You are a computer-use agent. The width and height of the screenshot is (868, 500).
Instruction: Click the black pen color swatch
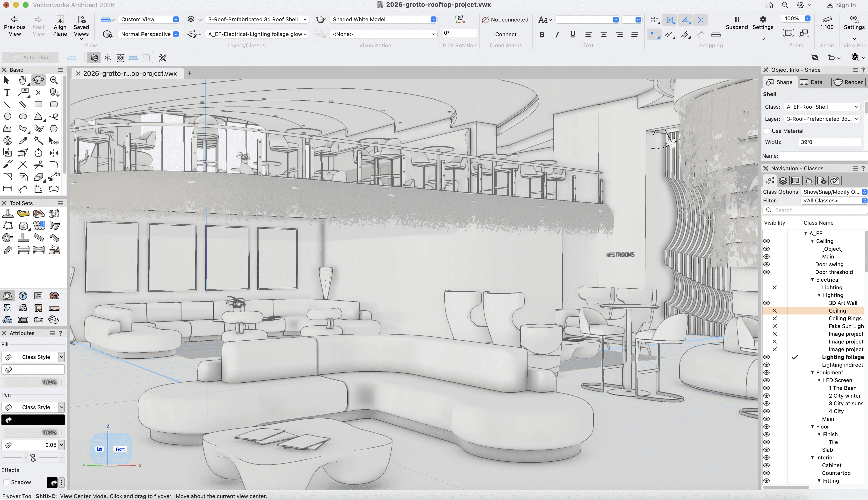[33, 420]
